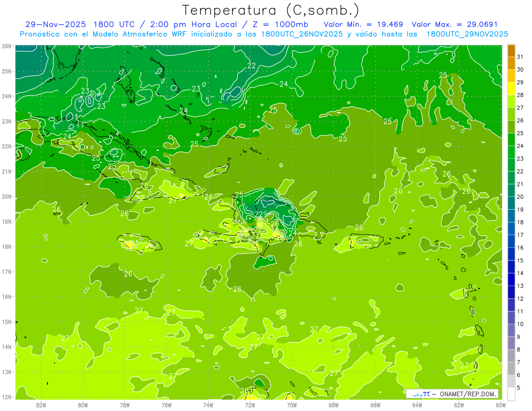This screenshot has width=532, height=411.
Task: Click the color scale label 13
Action: [x=520, y=286]
